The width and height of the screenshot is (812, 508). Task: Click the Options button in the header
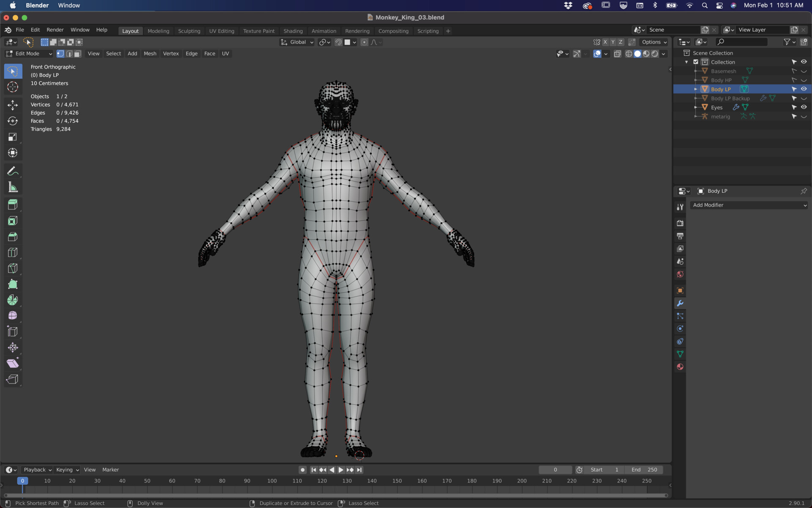(x=653, y=42)
